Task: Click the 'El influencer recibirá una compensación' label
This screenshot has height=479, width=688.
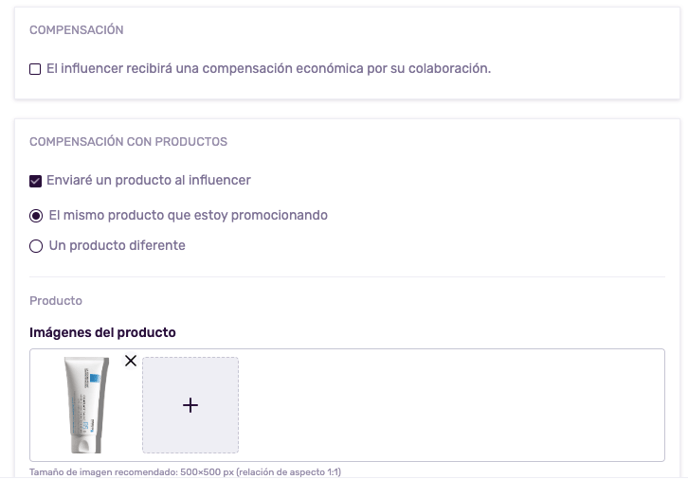Action: click(269, 69)
